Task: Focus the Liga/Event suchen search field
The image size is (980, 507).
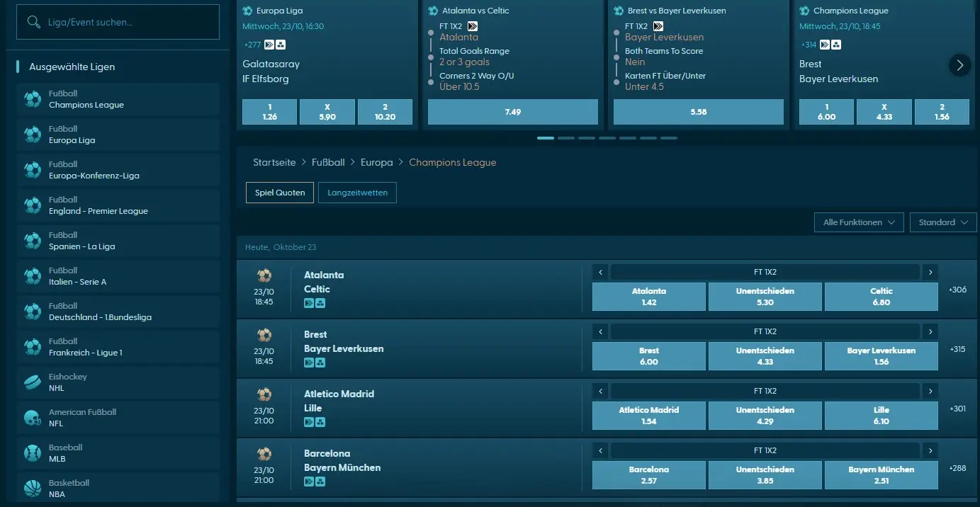Action: tap(118, 22)
